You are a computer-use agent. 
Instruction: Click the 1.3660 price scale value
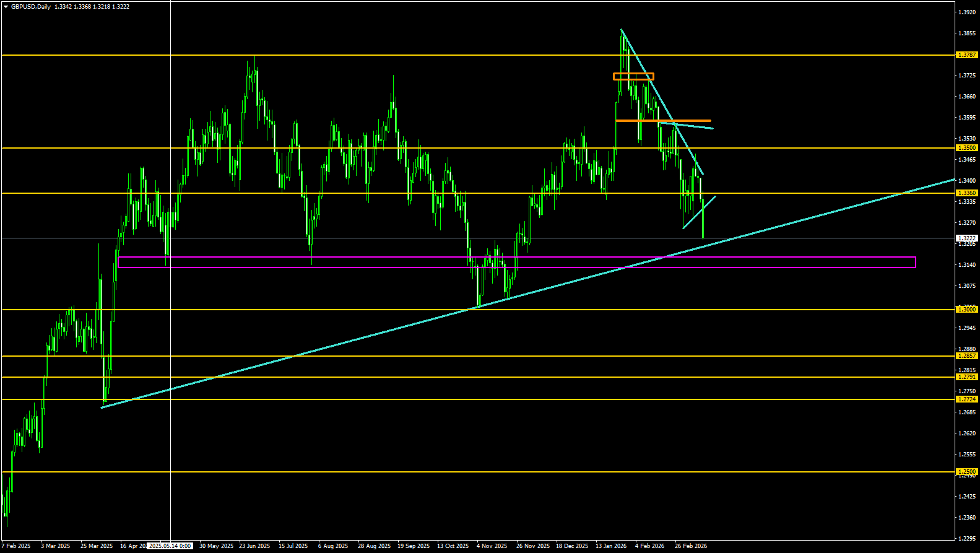[x=967, y=97]
